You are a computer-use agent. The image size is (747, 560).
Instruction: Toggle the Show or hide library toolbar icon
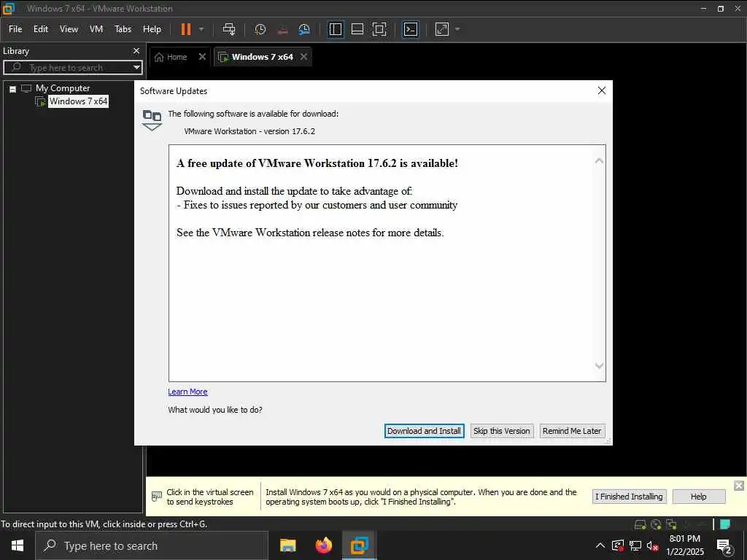pyautogui.click(x=336, y=29)
